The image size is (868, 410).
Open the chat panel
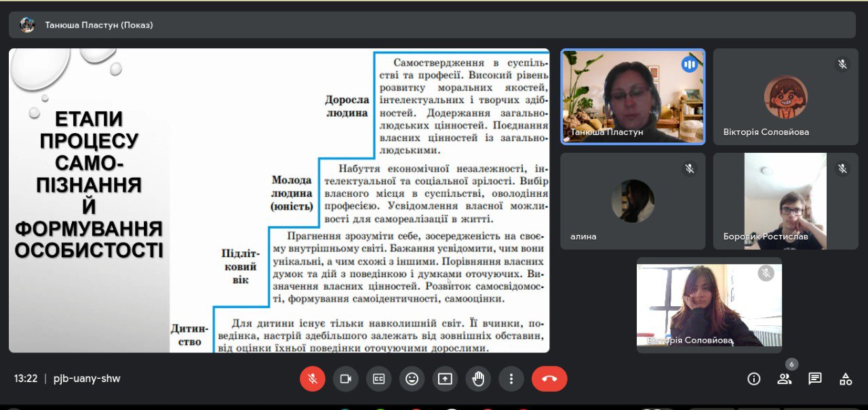coord(815,379)
